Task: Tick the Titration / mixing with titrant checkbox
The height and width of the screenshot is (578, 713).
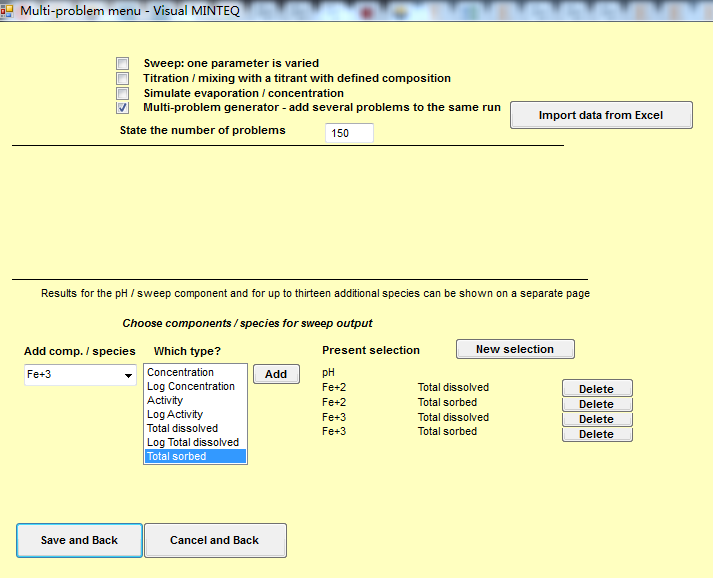Action: coord(122,78)
